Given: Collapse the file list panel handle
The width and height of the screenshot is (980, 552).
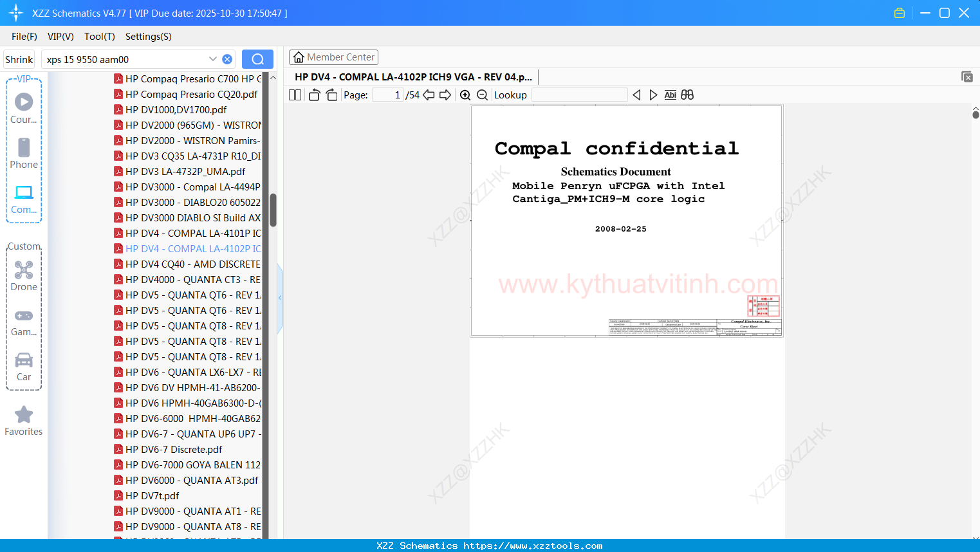Looking at the screenshot, I should [280, 298].
